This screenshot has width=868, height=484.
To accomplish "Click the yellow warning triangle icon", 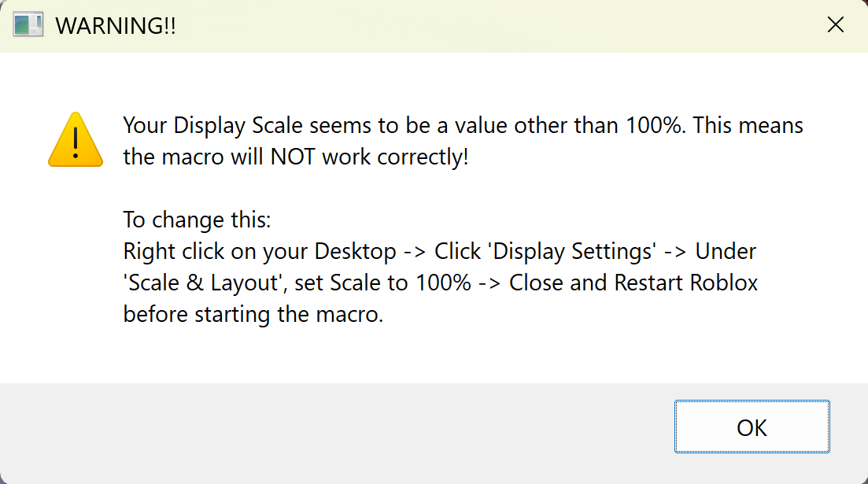I will 75,140.
